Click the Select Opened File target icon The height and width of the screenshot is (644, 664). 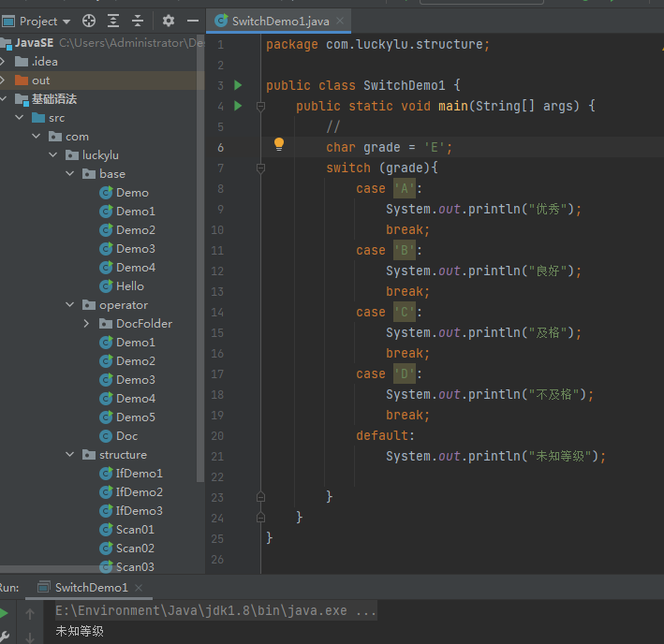point(89,21)
